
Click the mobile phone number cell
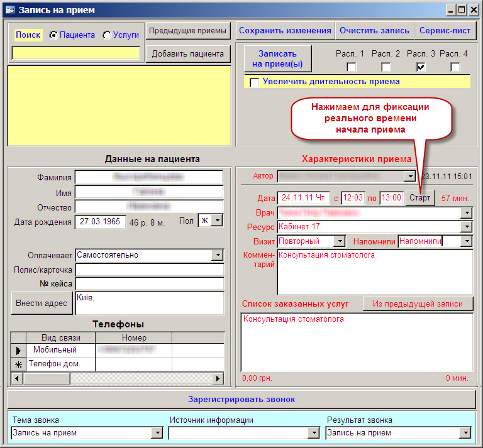(x=134, y=350)
